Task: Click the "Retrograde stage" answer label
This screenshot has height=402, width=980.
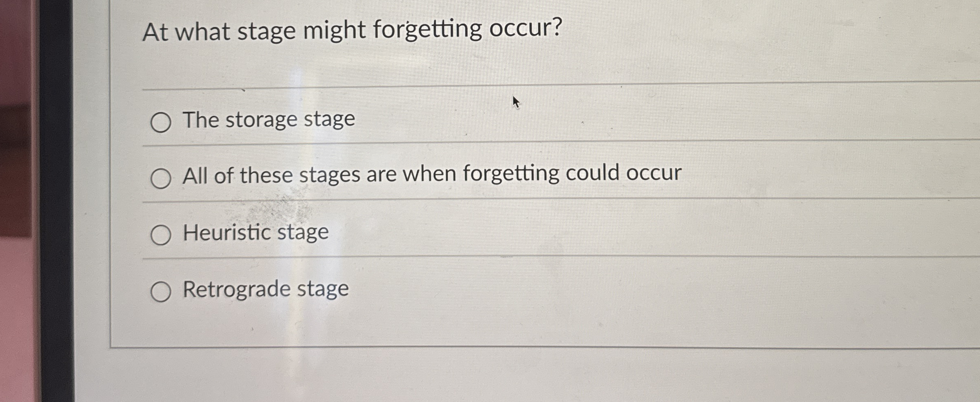Action: tap(265, 290)
